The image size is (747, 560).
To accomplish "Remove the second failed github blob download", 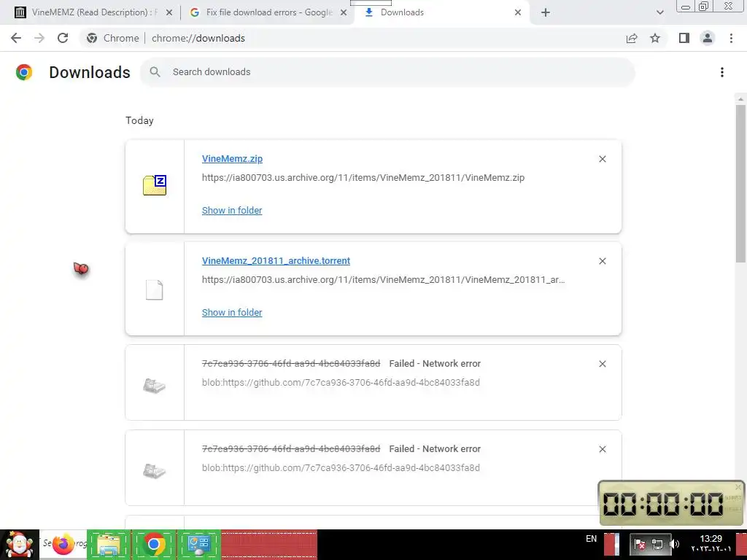I will point(602,449).
